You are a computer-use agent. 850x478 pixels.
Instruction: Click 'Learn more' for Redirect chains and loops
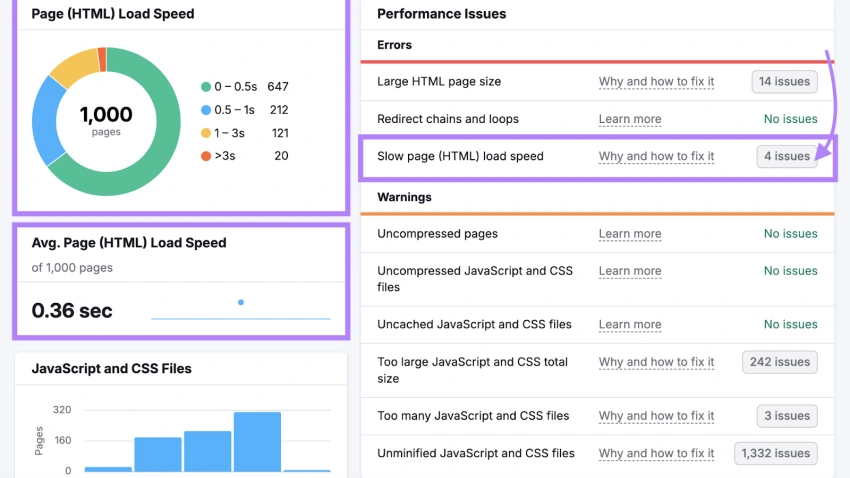coord(630,119)
